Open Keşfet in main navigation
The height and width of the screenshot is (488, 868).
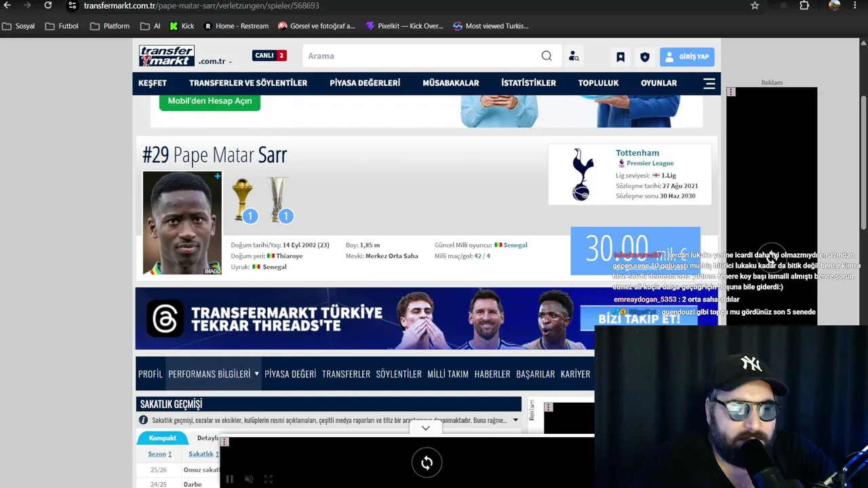click(153, 83)
